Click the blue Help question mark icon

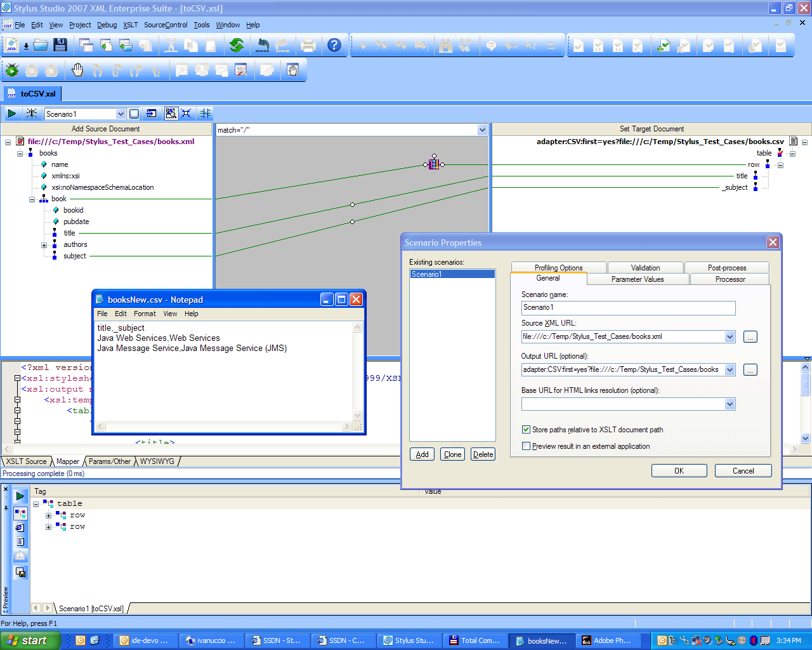pyautogui.click(x=334, y=45)
